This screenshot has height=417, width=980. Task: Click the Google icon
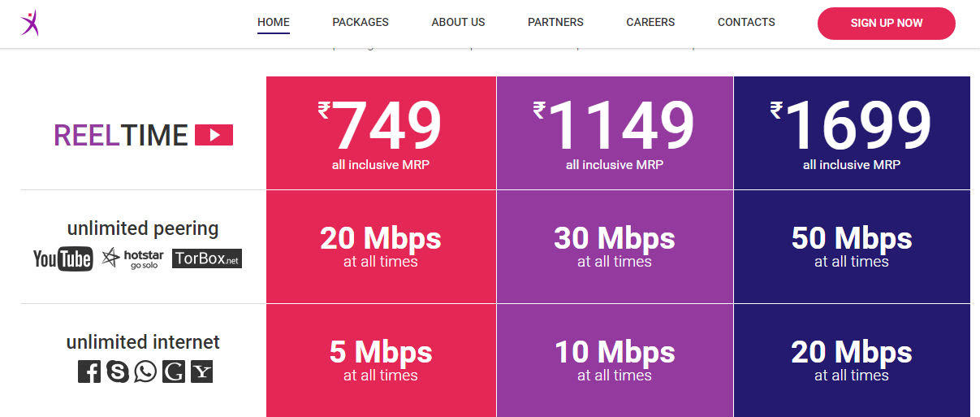[174, 371]
